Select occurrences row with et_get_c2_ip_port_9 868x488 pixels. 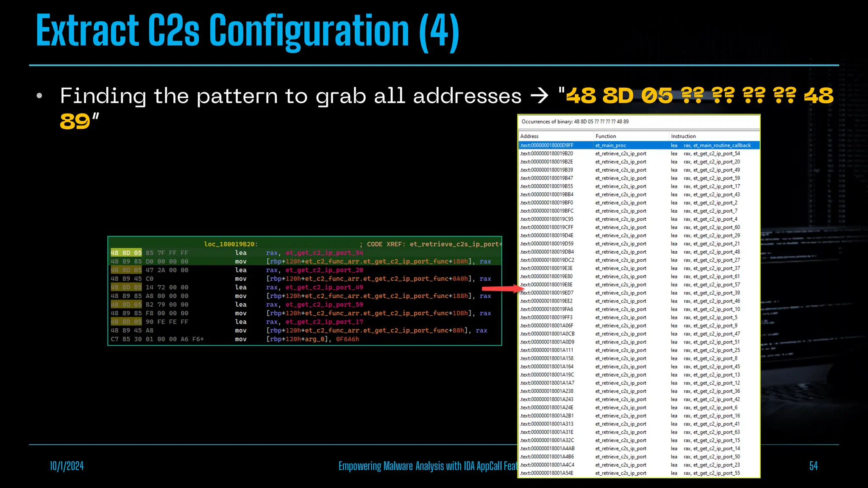(x=639, y=326)
